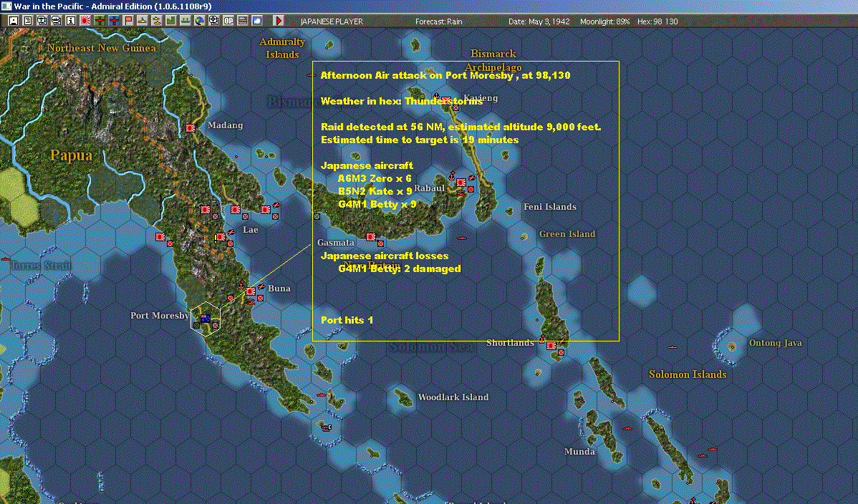This screenshot has height=504, width=858.
Task: Select the Japanese base marker at Shortlands
Action: click(551, 346)
